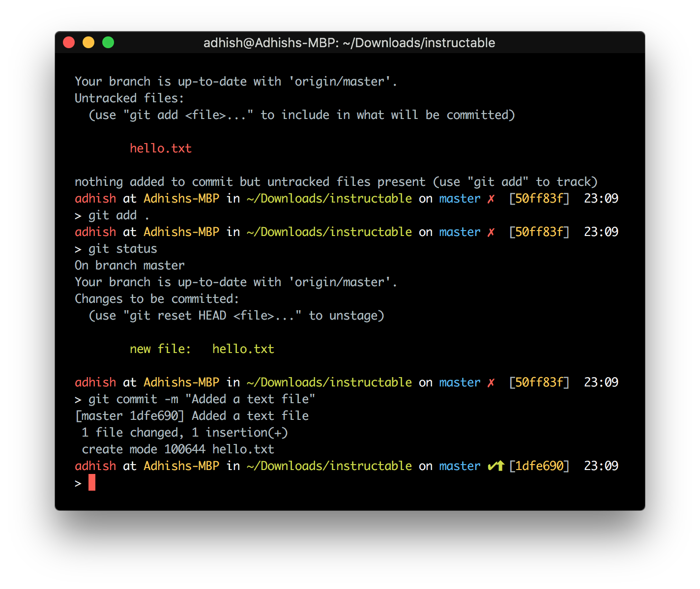This screenshot has height=589, width=700.
Task: Select the branch name master on the last prompt line
Action: [x=460, y=466]
